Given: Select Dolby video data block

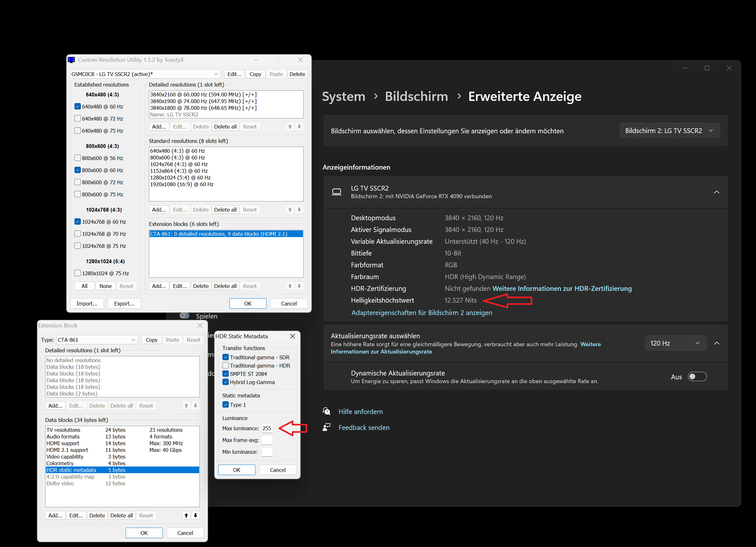Looking at the screenshot, I should [x=122, y=483].
